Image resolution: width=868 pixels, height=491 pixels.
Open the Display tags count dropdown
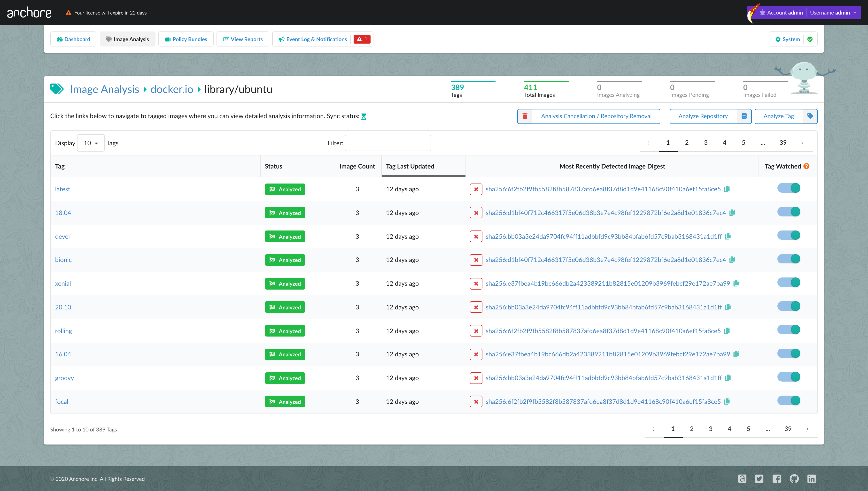click(91, 143)
